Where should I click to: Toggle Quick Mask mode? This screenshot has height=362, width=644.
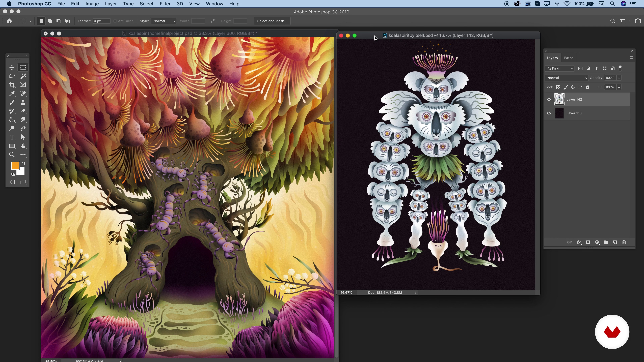tap(12, 182)
